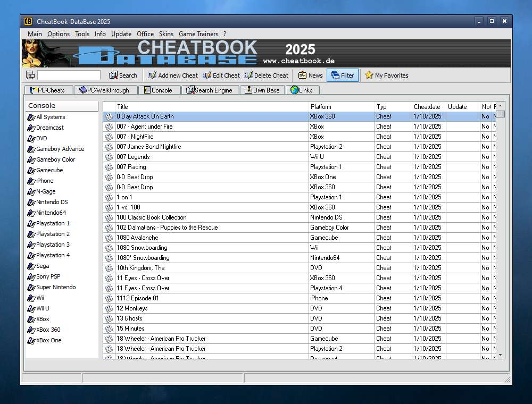Select Wii U in the console list
This screenshot has width=532, height=404.
(x=38, y=308)
